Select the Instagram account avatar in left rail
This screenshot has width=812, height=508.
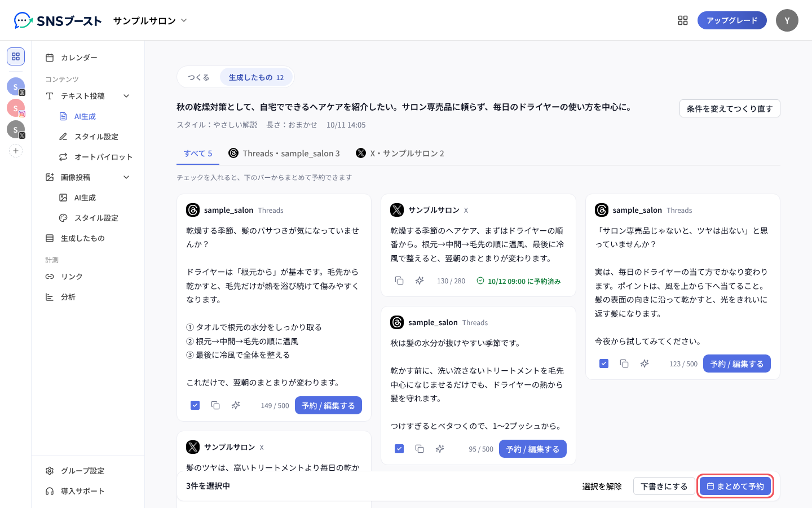pos(16,108)
